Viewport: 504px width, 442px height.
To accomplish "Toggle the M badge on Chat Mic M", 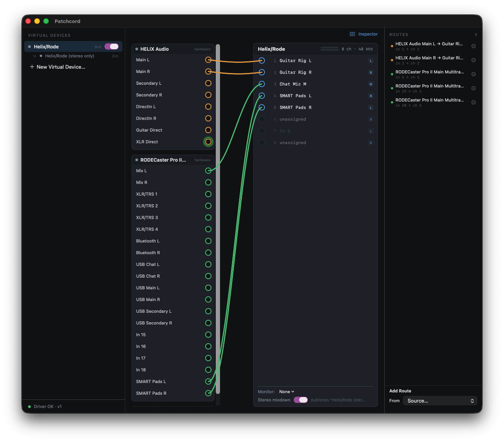I will [x=371, y=84].
